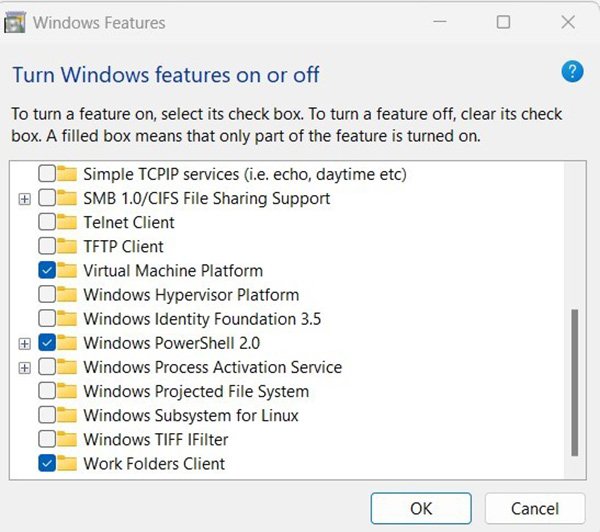
Task: Click folder icon next to Windows TIFF IFilter
Action: click(67, 439)
